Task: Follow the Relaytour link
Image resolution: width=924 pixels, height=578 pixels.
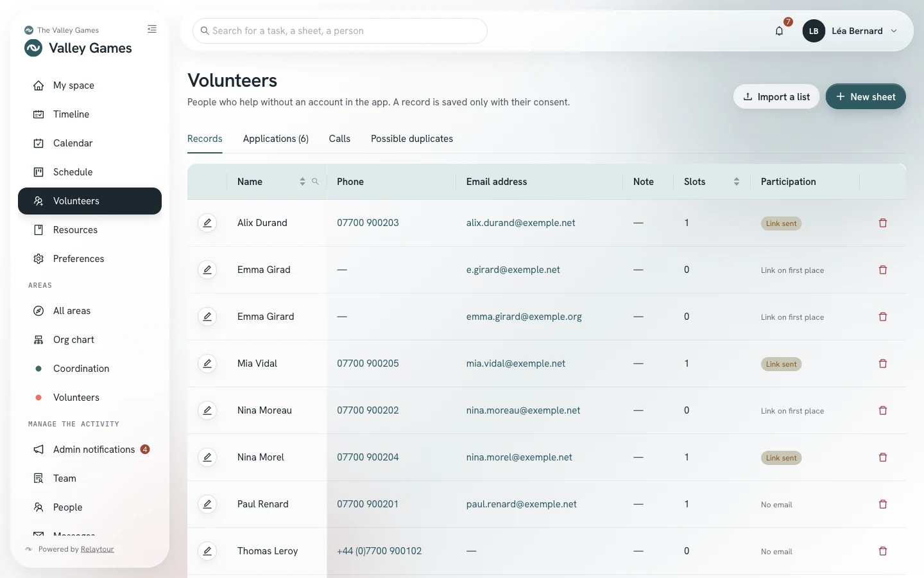Action: pos(98,549)
